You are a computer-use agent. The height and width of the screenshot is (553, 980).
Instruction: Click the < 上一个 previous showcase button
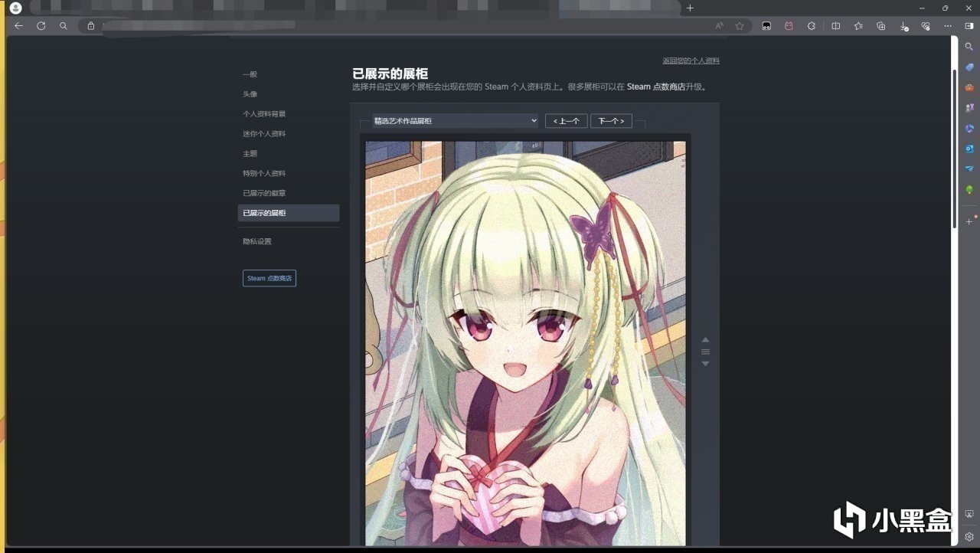567,121
